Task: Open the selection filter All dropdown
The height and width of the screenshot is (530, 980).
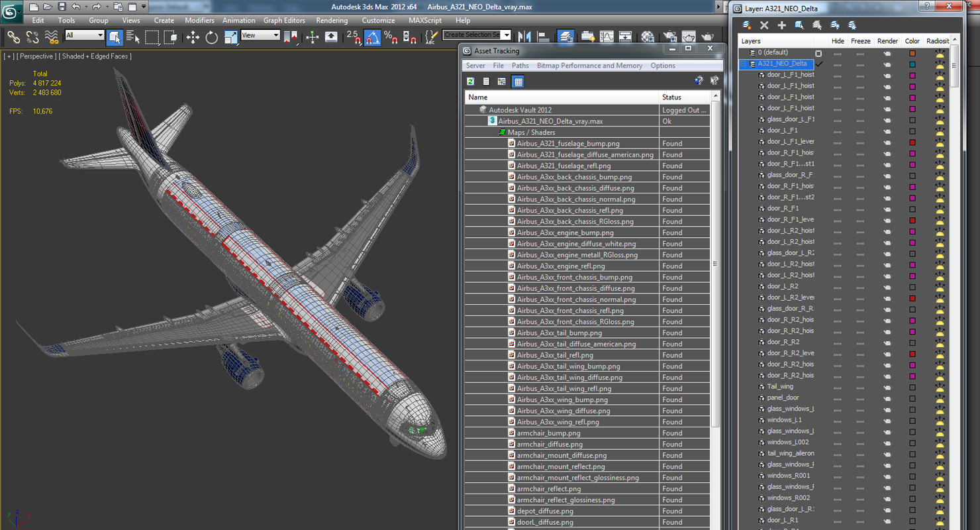Action: [85, 35]
